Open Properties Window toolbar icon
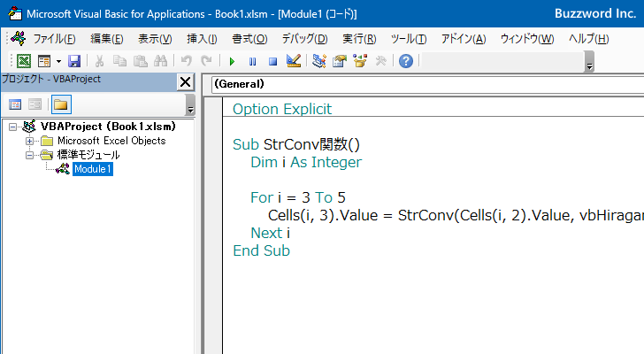 click(x=340, y=61)
